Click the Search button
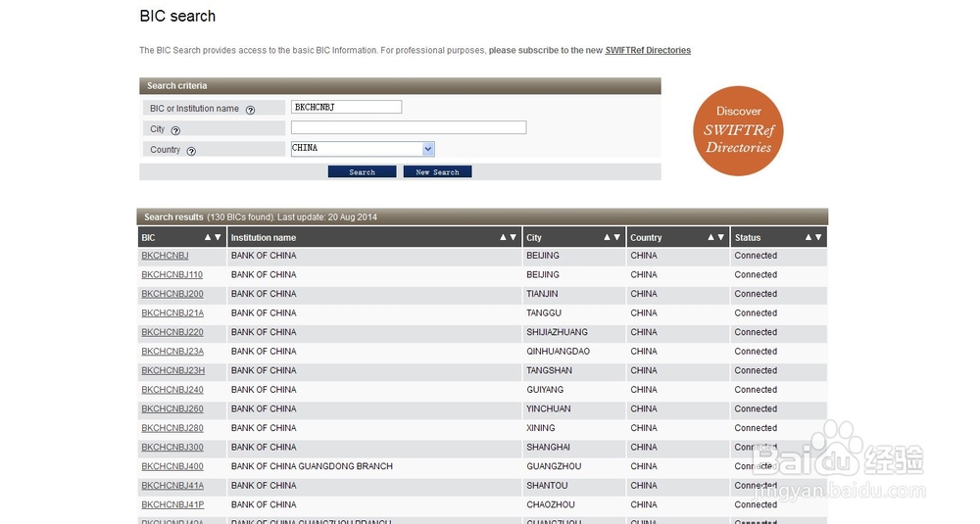Screen dimensions: 980x524 (362, 171)
